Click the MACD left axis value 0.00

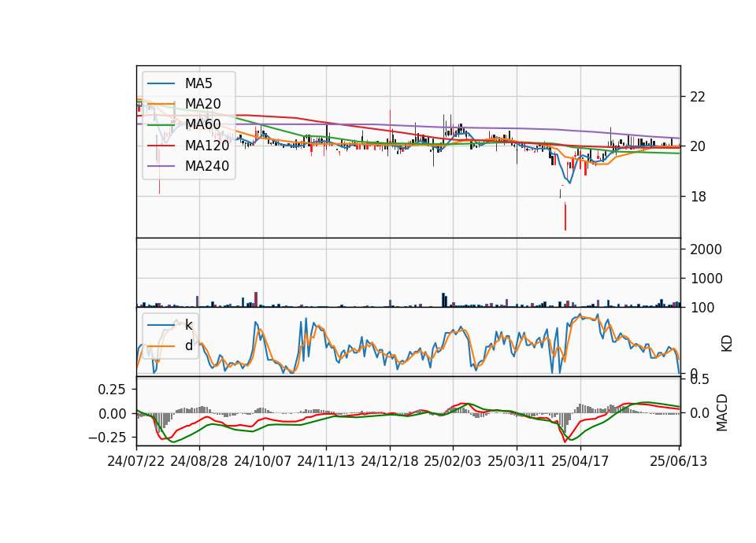click(x=112, y=413)
